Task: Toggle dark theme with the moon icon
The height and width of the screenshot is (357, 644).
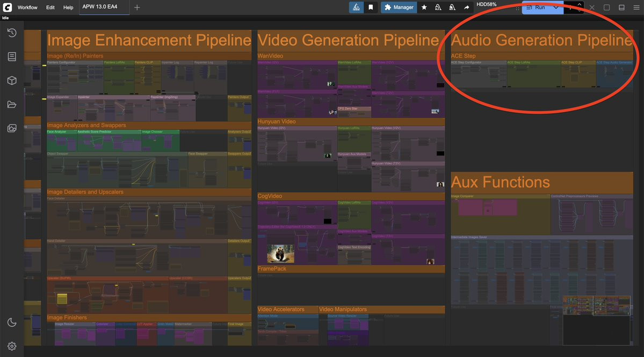Action: tap(12, 323)
